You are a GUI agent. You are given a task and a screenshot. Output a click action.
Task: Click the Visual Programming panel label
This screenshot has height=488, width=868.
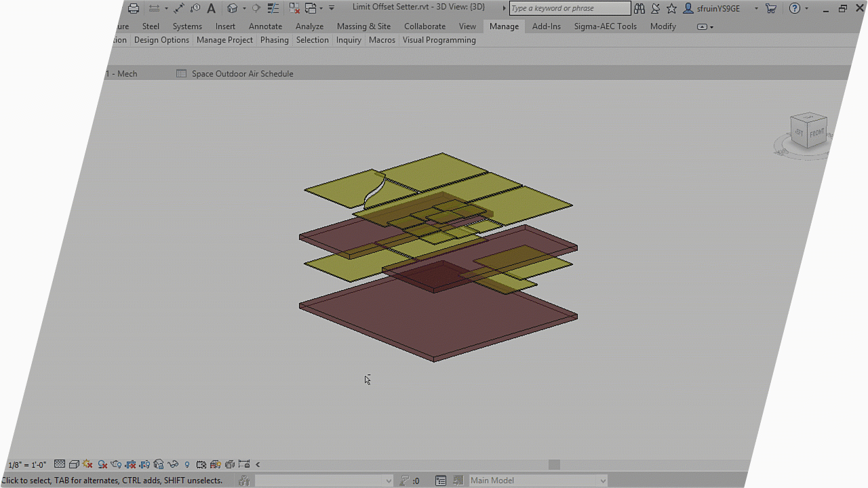click(x=439, y=40)
